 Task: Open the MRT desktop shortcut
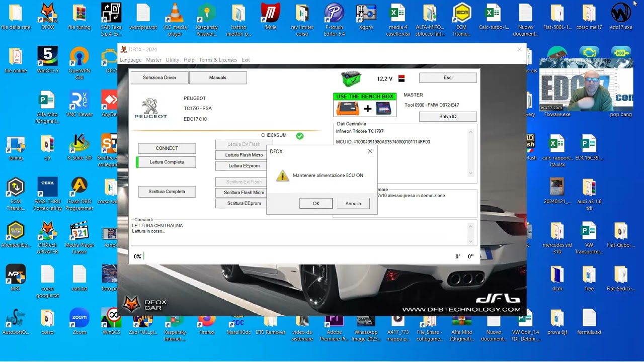point(16,278)
